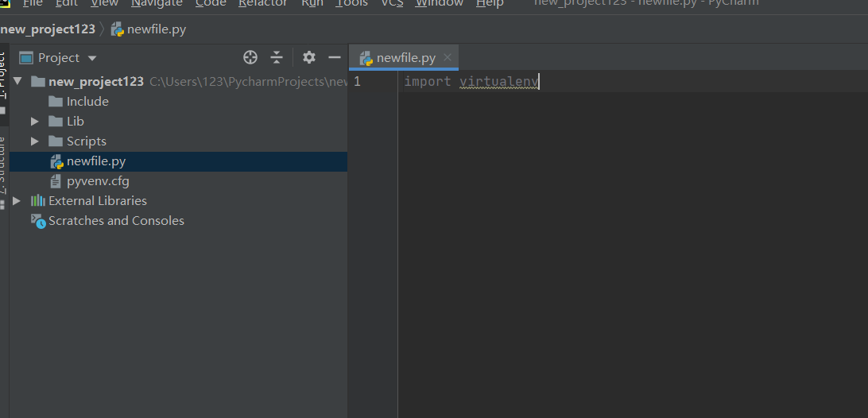Click the Scripts folder icon
Screen dimensions: 868x418
pyautogui.click(x=56, y=141)
